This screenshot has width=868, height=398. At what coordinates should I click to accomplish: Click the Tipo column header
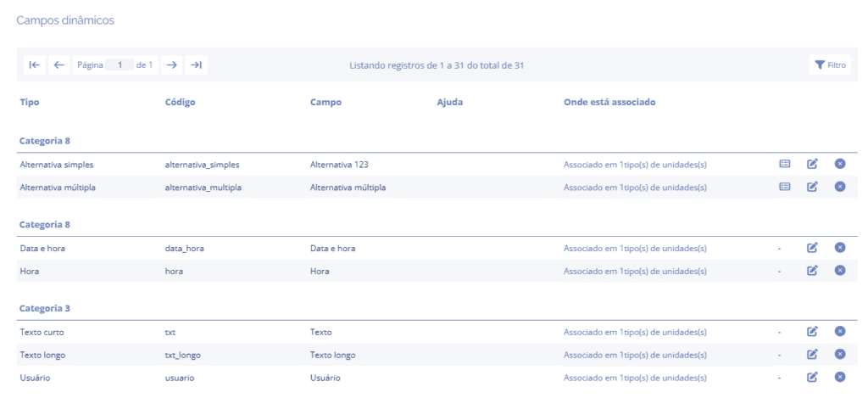(x=30, y=103)
